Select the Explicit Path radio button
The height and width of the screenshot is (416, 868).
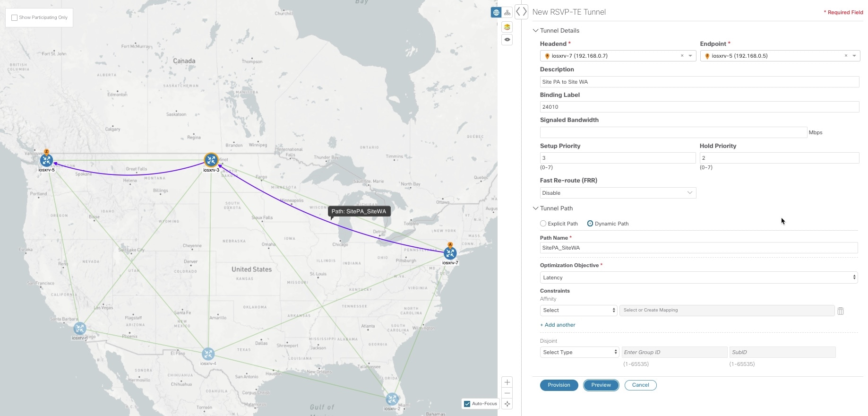pyautogui.click(x=543, y=224)
